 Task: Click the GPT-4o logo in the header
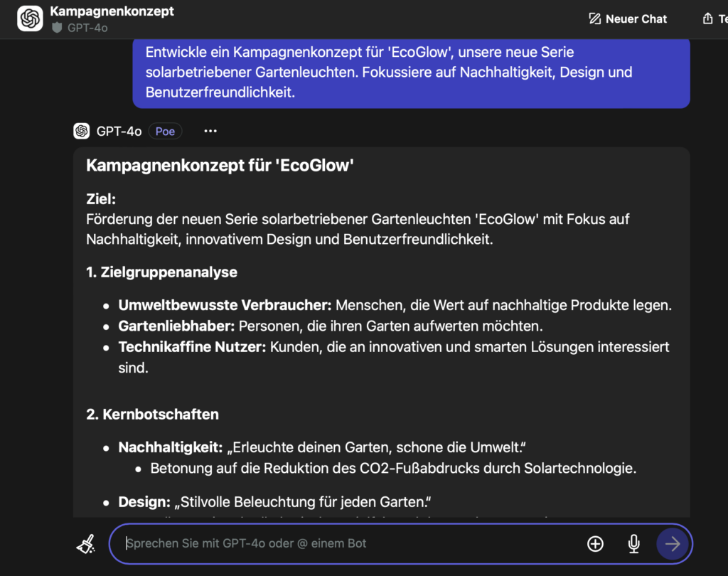click(31, 19)
